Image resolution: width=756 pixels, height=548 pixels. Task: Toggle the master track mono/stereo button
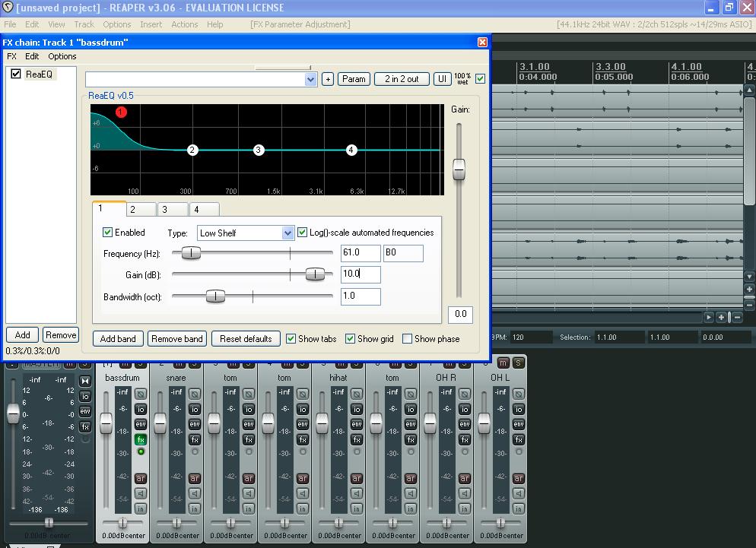click(85, 382)
